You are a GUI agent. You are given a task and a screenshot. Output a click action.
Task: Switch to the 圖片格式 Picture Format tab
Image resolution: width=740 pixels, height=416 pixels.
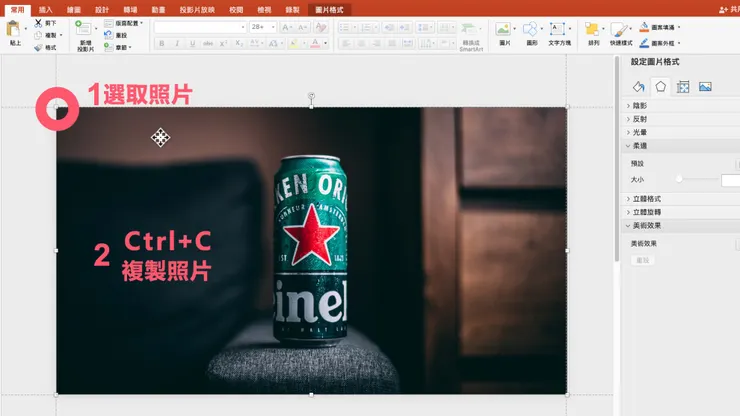329,9
